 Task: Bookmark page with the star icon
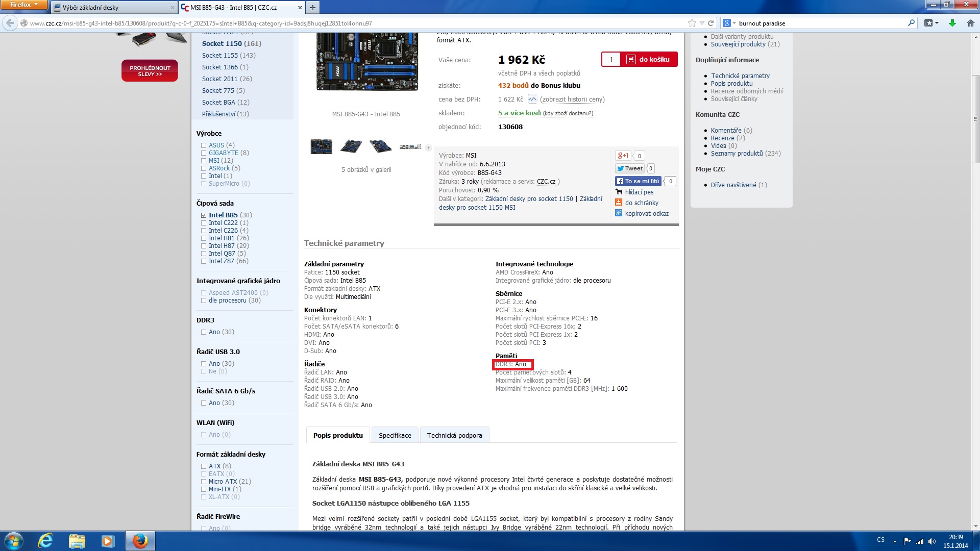692,23
